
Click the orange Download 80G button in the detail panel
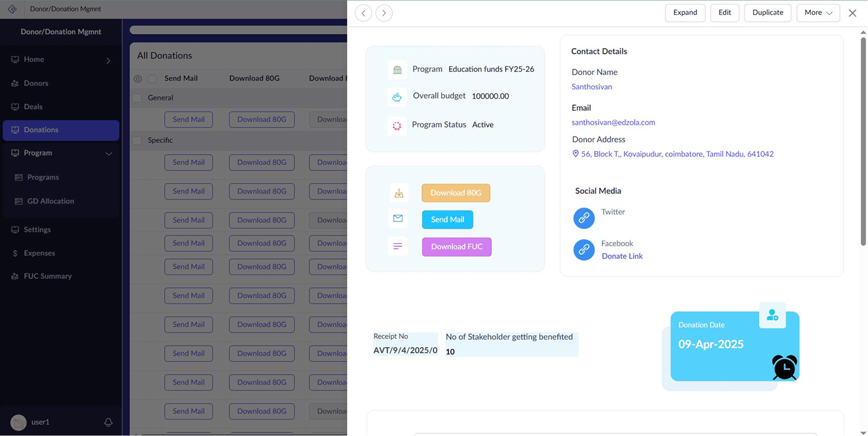pyautogui.click(x=456, y=193)
